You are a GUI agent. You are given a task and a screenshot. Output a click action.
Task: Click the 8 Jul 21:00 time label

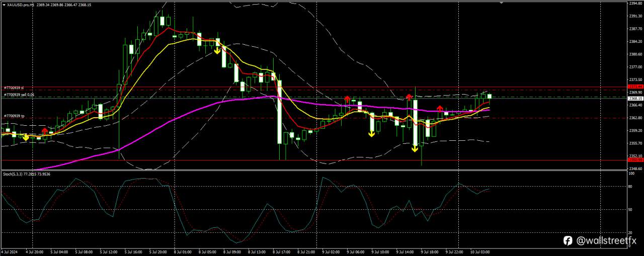[x=306, y=251]
